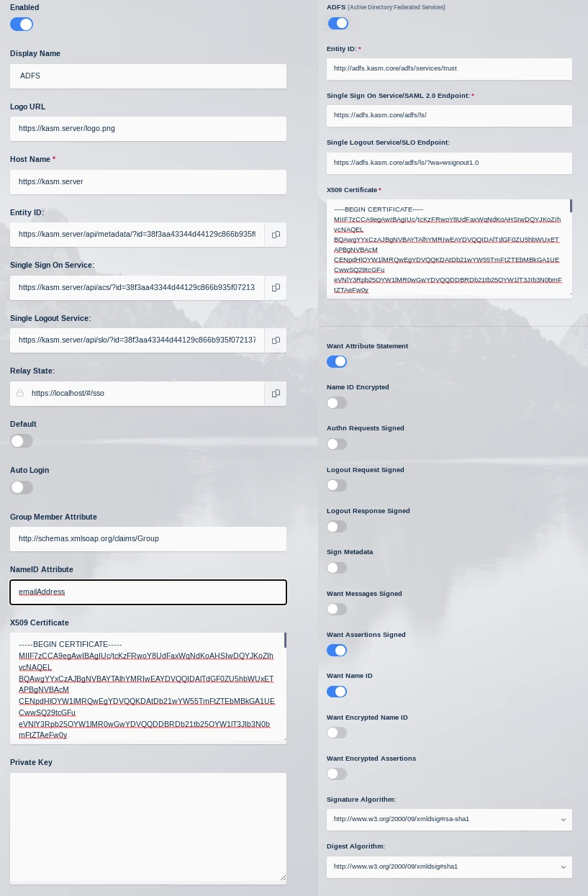Enable Authn Requests Signed
This screenshot has height=896, width=588.
(336, 443)
